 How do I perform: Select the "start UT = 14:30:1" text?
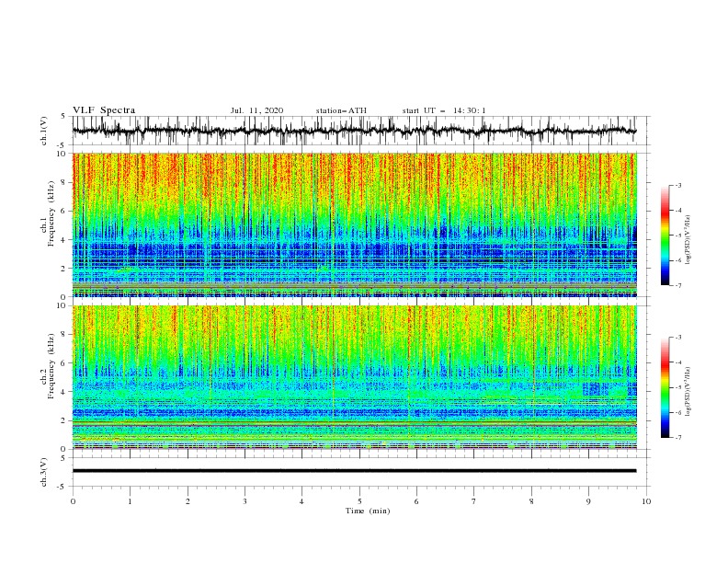click(x=444, y=110)
